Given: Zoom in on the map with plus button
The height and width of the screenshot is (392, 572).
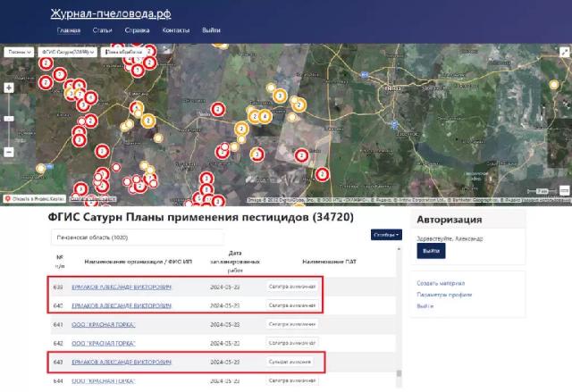Looking at the screenshot, I should 9,88.
